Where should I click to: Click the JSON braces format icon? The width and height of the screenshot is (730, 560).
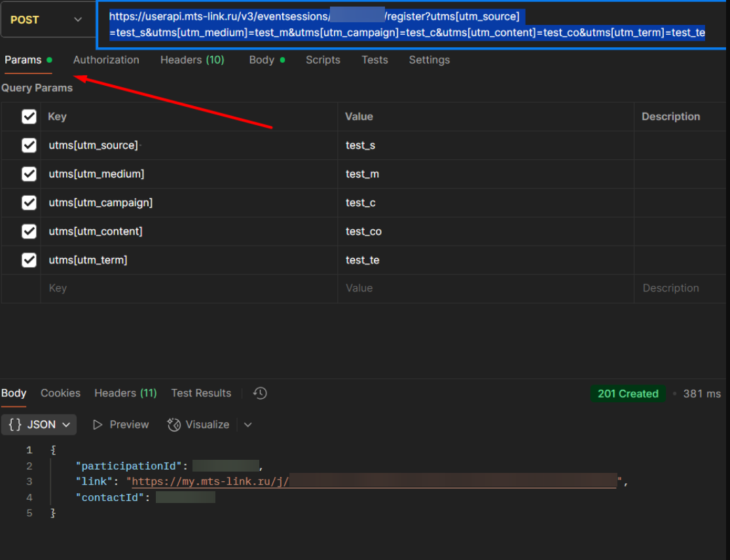(x=15, y=424)
